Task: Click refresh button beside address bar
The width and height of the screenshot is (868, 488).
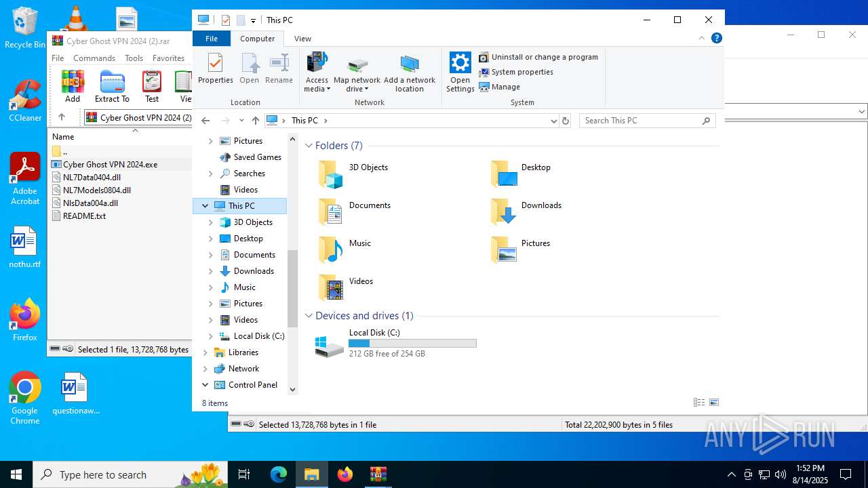Action: point(566,121)
